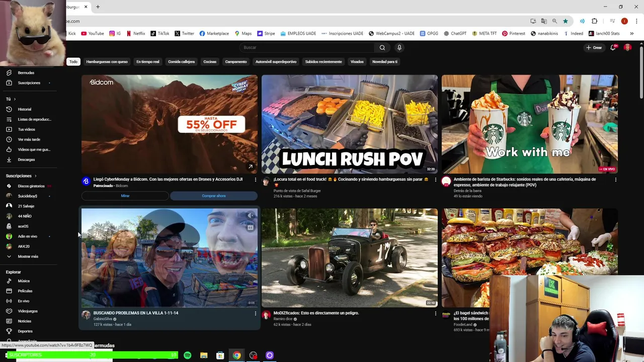Viewport: 644px width, 362px height.
Task: Open the Bidcom ad options menu
Action: (255, 179)
